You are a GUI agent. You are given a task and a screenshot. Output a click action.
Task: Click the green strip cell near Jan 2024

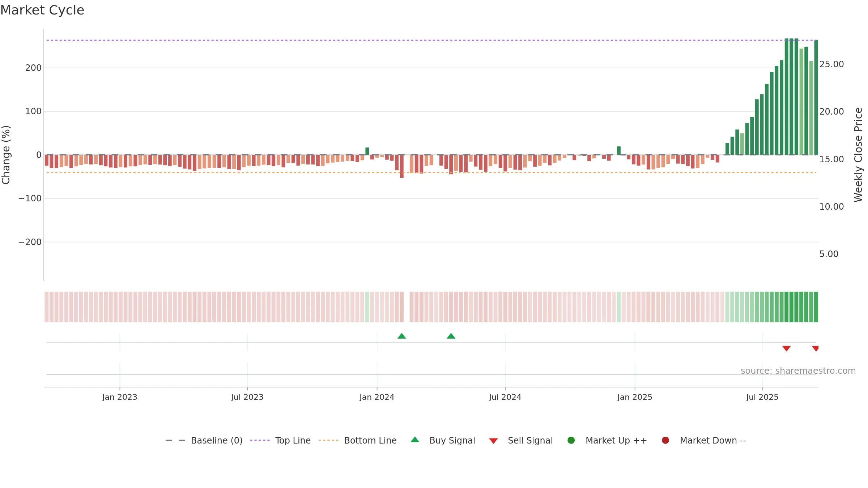[x=367, y=307]
